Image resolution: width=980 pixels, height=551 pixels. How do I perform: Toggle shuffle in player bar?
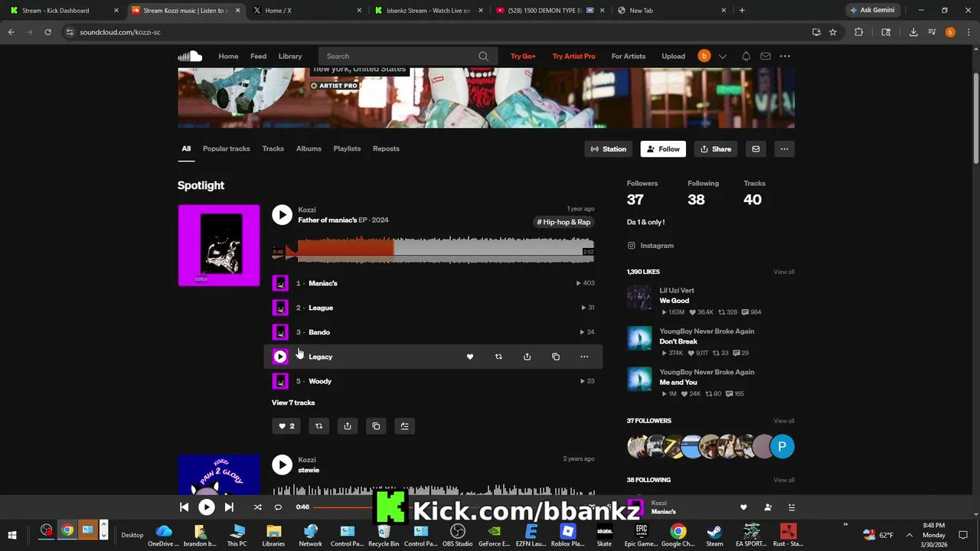(257, 507)
